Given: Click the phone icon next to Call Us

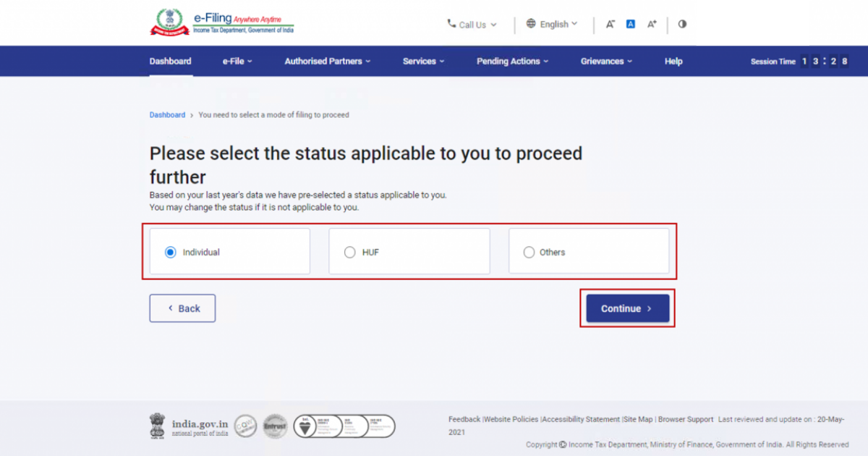Looking at the screenshot, I should click(451, 24).
